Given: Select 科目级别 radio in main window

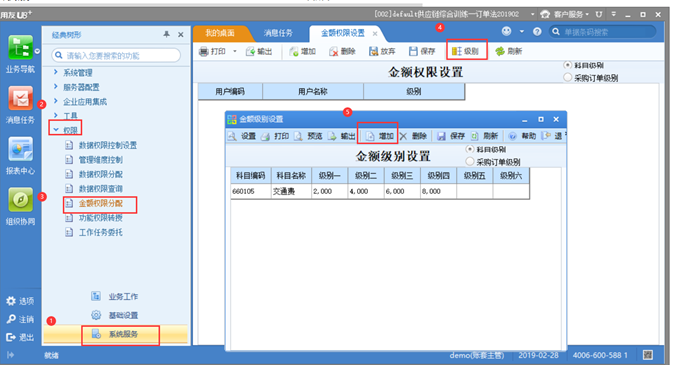Looking at the screenshot, I should (567, 65).
